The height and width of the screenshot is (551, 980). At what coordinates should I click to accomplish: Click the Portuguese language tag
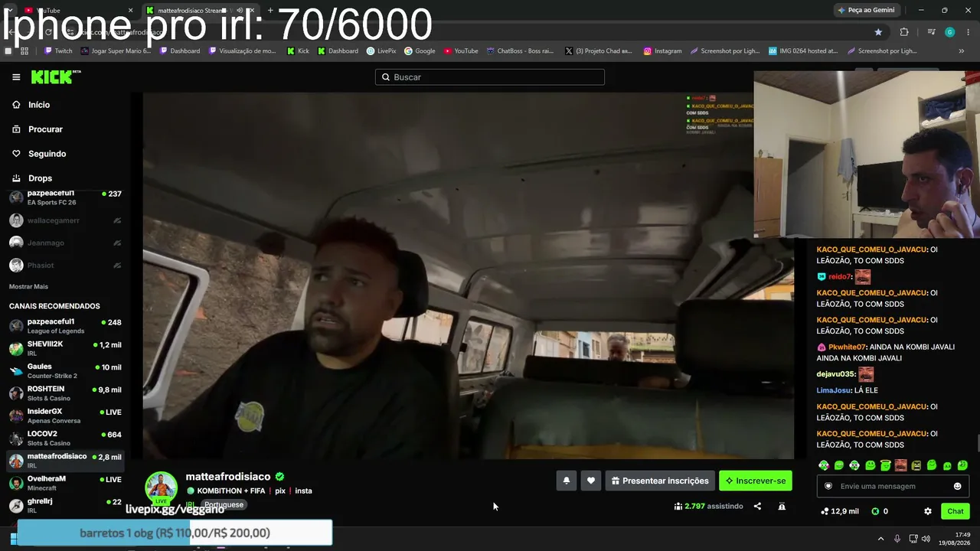coord(224,505)
